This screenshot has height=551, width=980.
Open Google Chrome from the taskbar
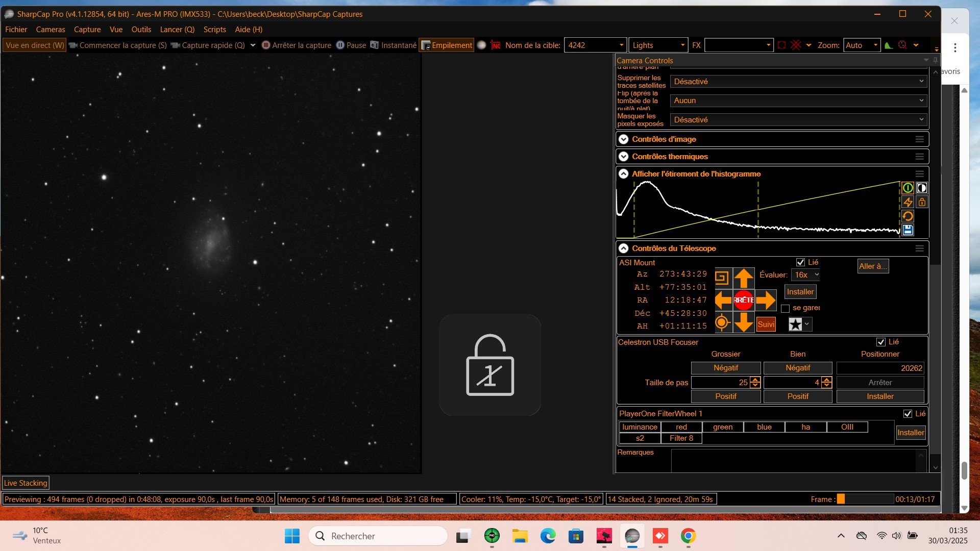688,536
